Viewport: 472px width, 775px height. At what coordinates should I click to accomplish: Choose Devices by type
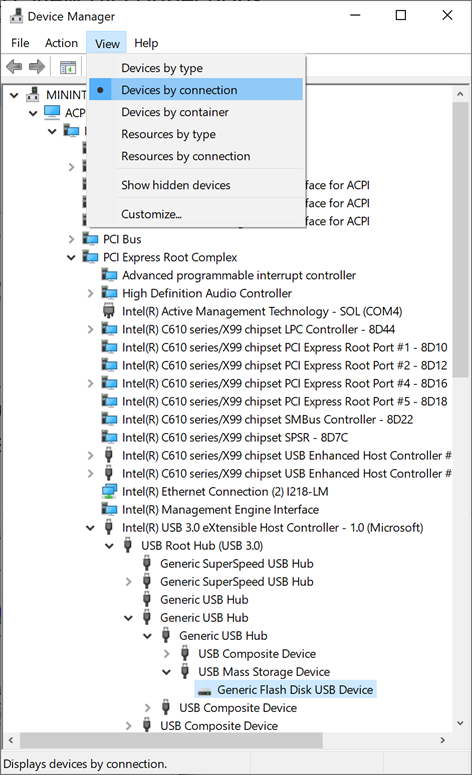pyautogui.click(x=196, y=68)
